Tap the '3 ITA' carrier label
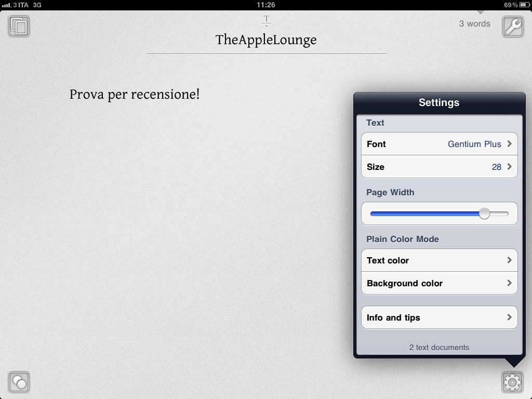532x399 pixels. coord(21,5)
